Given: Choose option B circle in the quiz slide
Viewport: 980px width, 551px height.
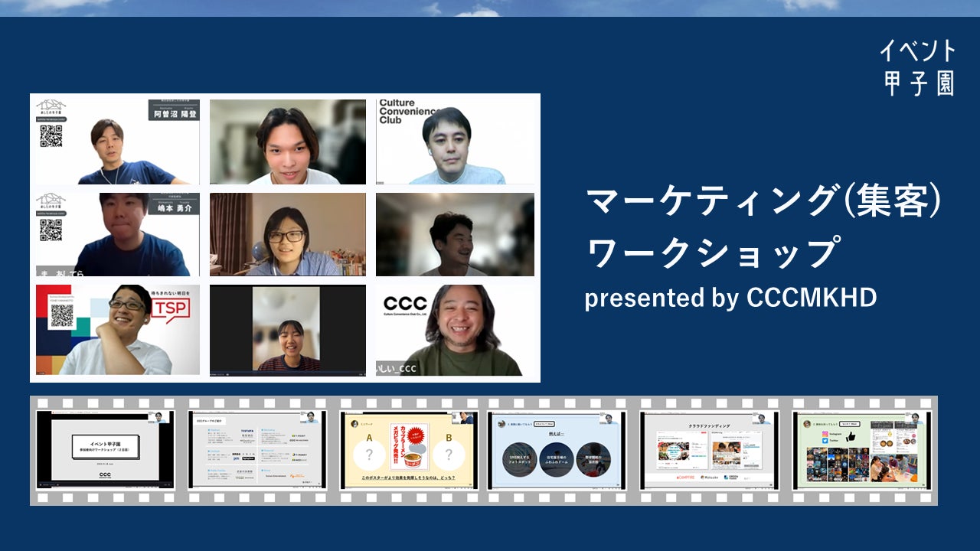Looking at the screenshot, I should pos(449,455).
